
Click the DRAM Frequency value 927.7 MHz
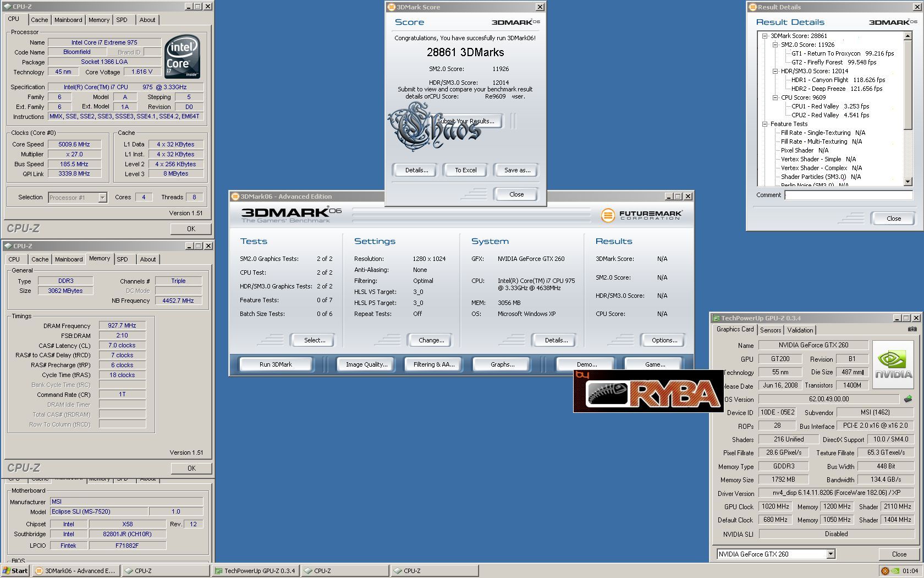tap(122, 325)
